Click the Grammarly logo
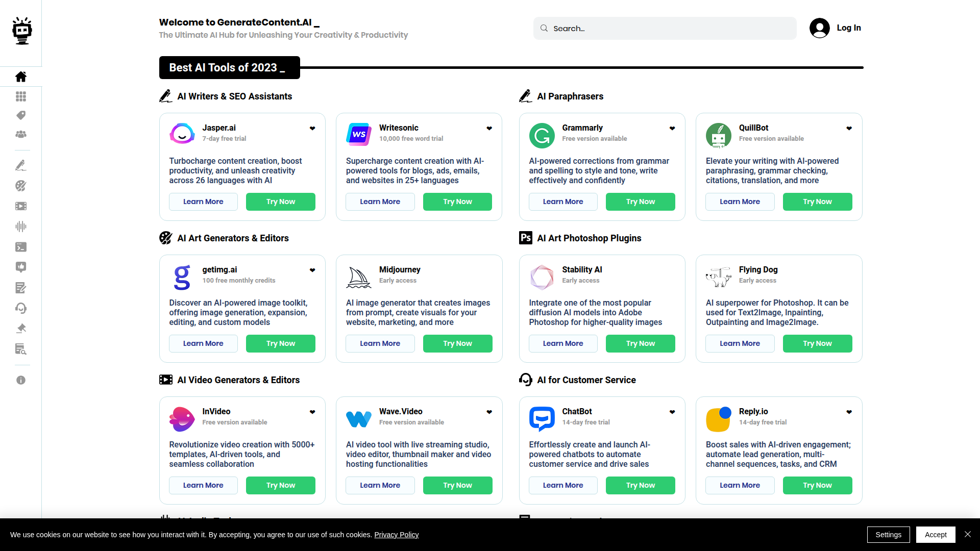980x551 pixels. pos(542,136)
